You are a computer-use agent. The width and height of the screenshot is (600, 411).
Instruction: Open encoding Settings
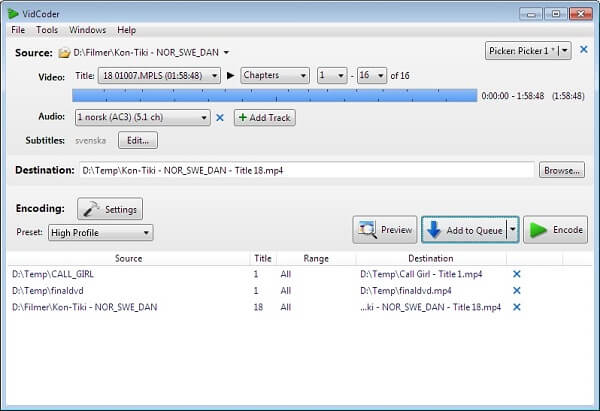(x=110, y=209)
